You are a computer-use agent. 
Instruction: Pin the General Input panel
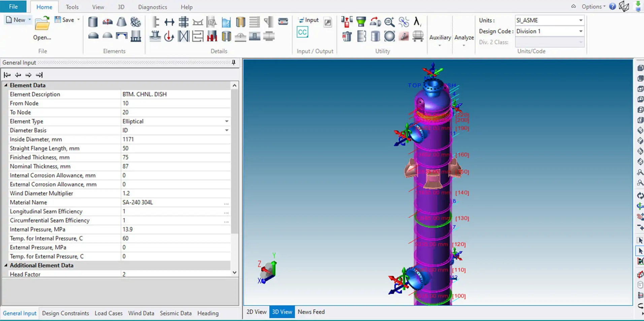point(234,62)
